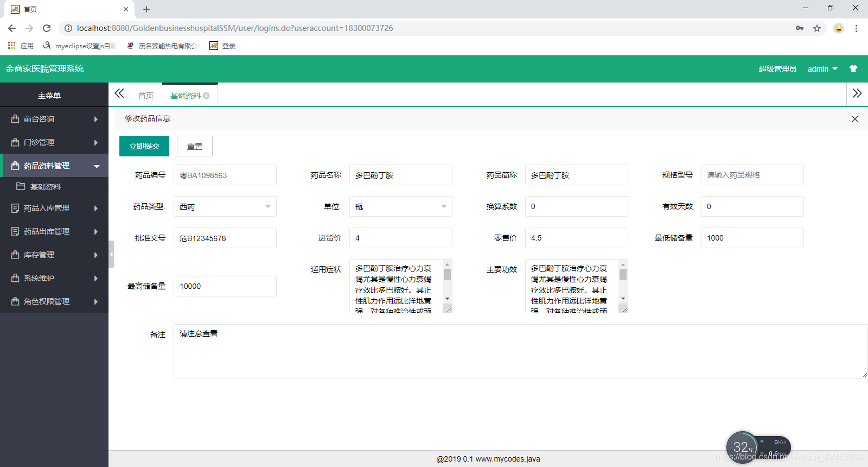Expand the 药品入库管理 menu
Screen dimensions: 868x467
[x=54, y=208]
